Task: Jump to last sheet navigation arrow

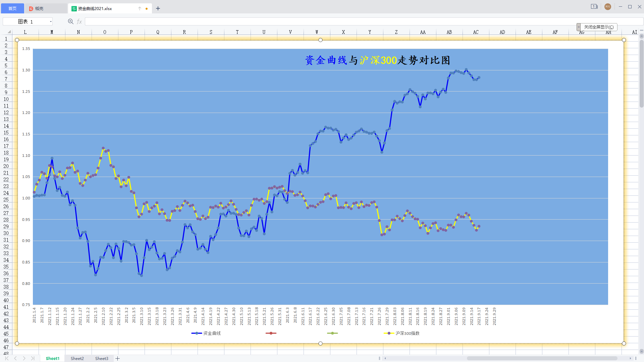Action: 33,358
